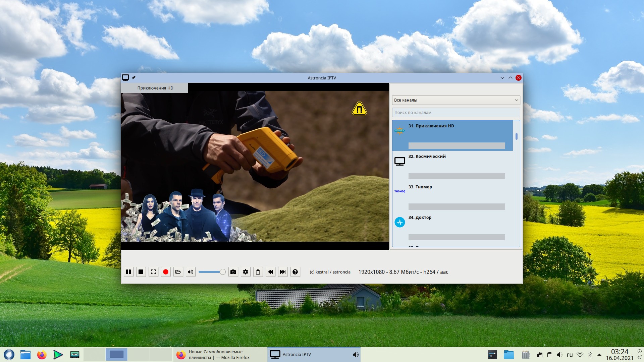Switch to the previous channel
This screenshot has height=362, width=644.
coord(270,272)
